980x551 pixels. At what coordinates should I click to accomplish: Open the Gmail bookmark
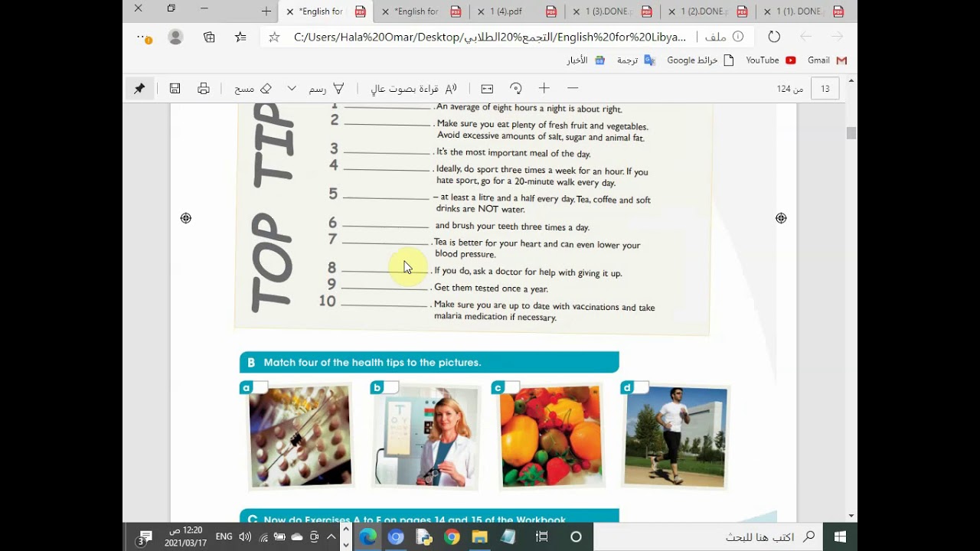coord(827,60)
